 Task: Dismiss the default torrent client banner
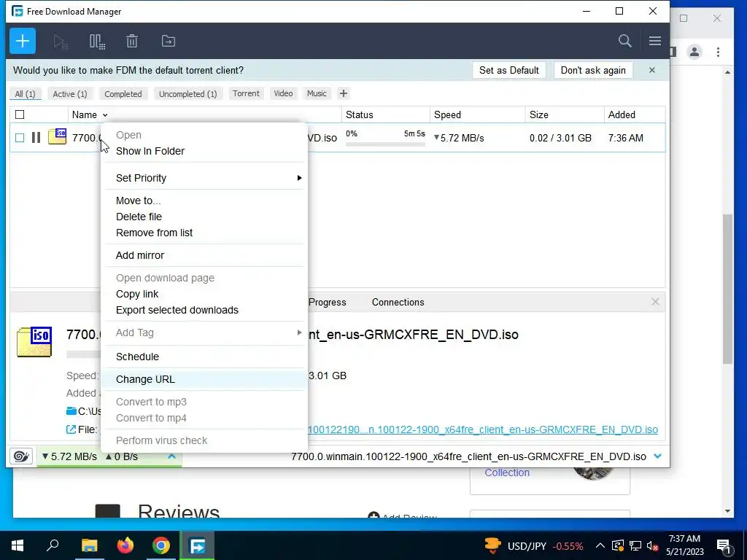click(x=651, y=71)
